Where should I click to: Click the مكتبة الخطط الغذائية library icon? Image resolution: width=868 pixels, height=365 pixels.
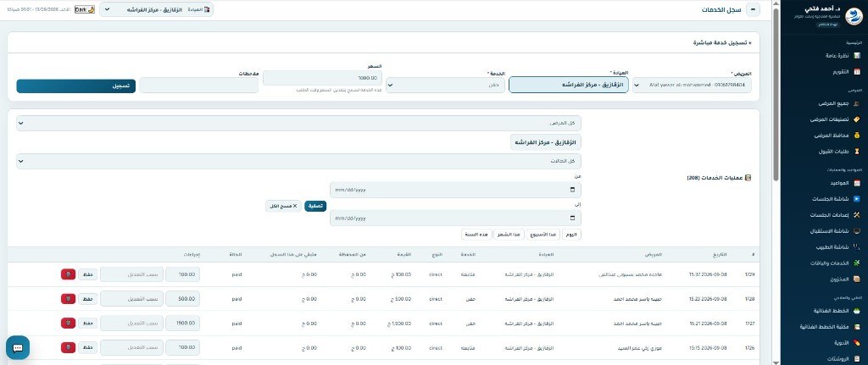pyautogui.click(x=857, y=327)
